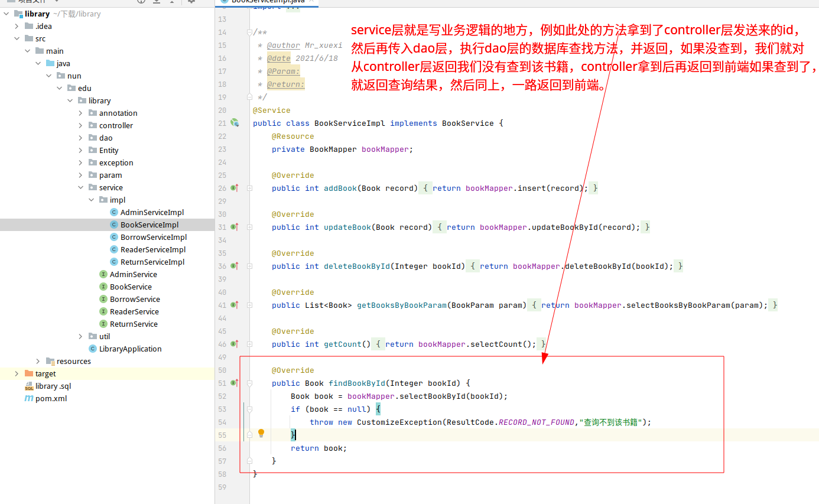Click the blue java source folder icon

click(50, 63)
